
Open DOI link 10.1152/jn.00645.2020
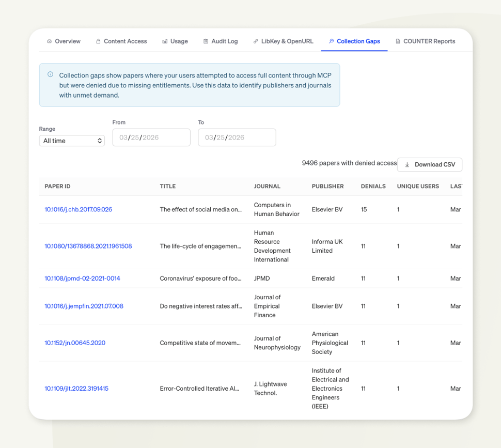(75, 343)
